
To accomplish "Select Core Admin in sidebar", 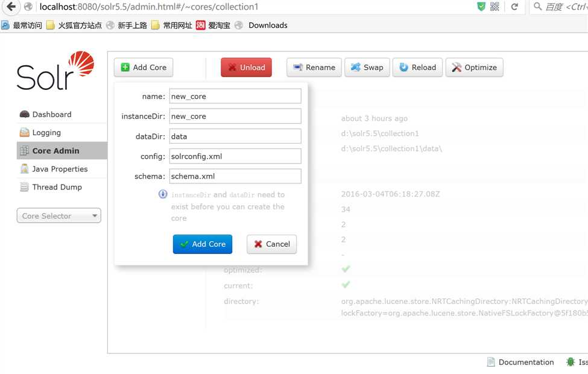I will [x=62, y=151].
